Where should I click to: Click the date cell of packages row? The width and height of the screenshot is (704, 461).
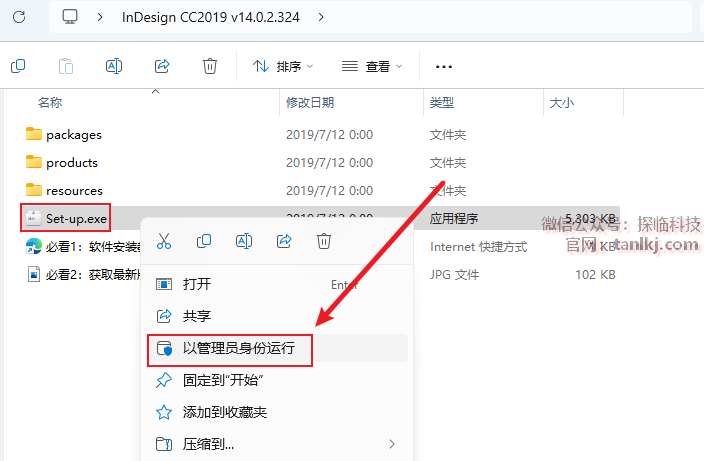point(330,135)
